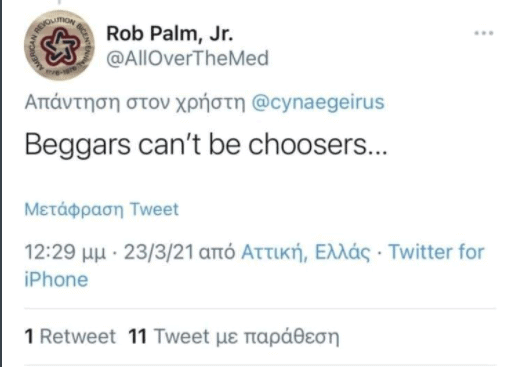Click the 23/3/21 date of the tweet
This screenshot has height=367, width=514.
pos(159,252)
